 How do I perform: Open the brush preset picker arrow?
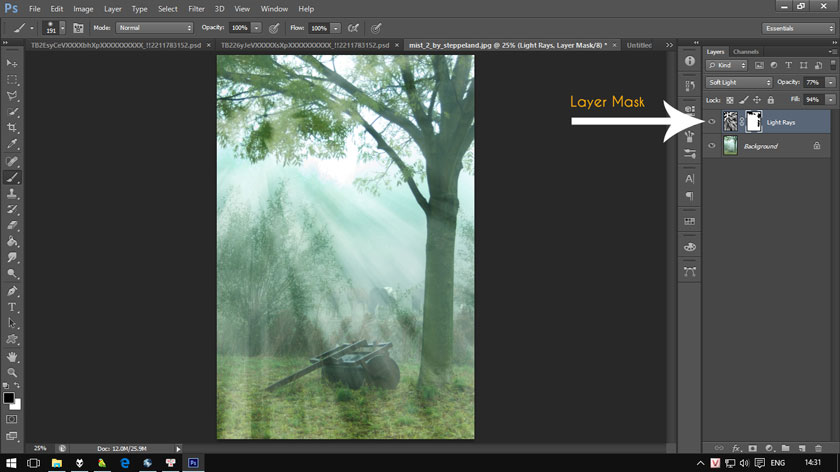(x=63, y=28)
